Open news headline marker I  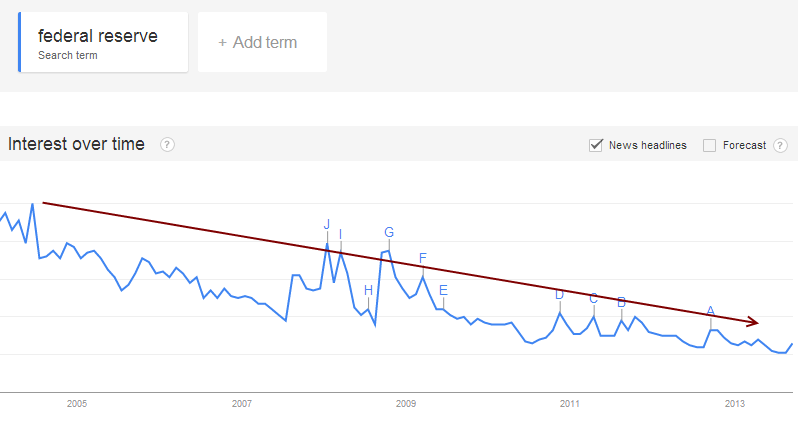tap(340, 235)
